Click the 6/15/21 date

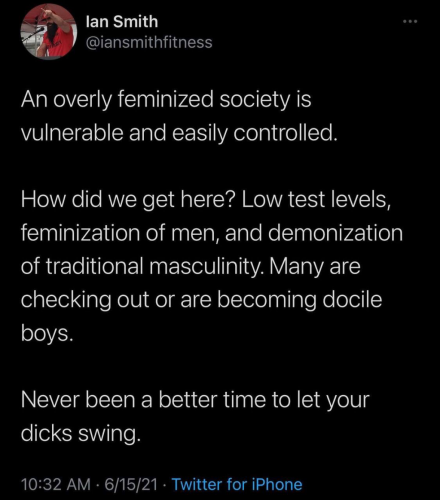131,484
